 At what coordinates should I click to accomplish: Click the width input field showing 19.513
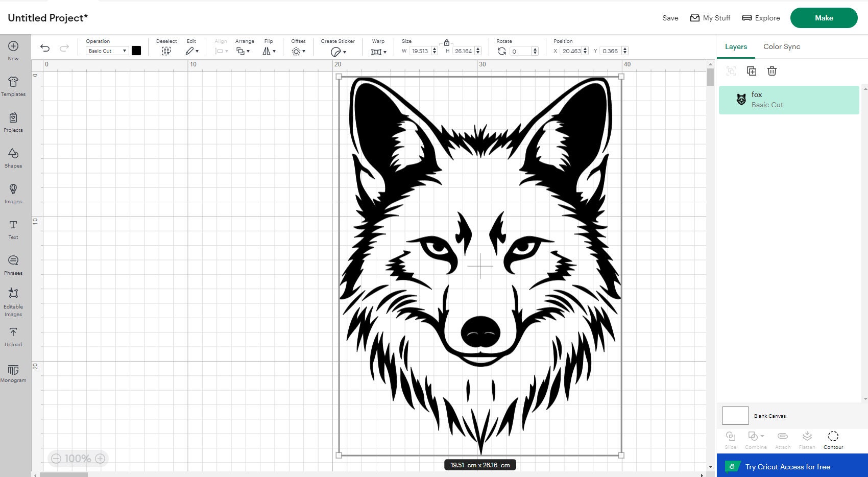tap(419, 51)
